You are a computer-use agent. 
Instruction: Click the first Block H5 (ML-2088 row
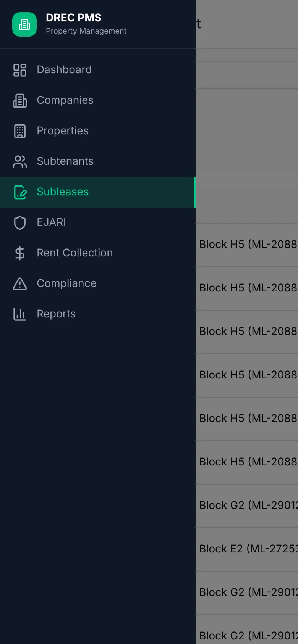[247, 245]
